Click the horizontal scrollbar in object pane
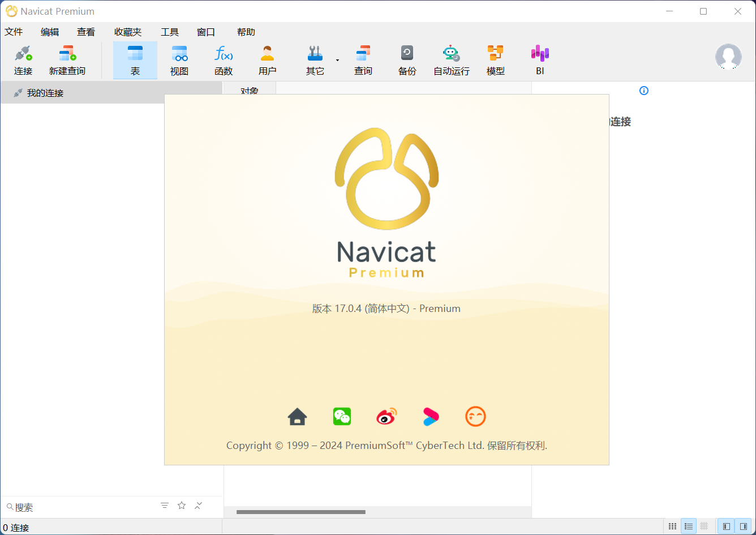Screen dimensions: 756x535 tap(300, 512)
